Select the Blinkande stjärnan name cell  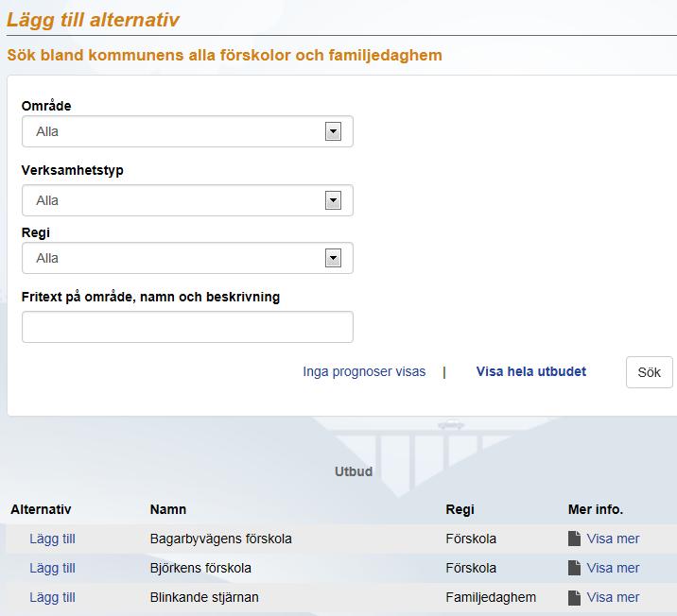click(204, 597)
